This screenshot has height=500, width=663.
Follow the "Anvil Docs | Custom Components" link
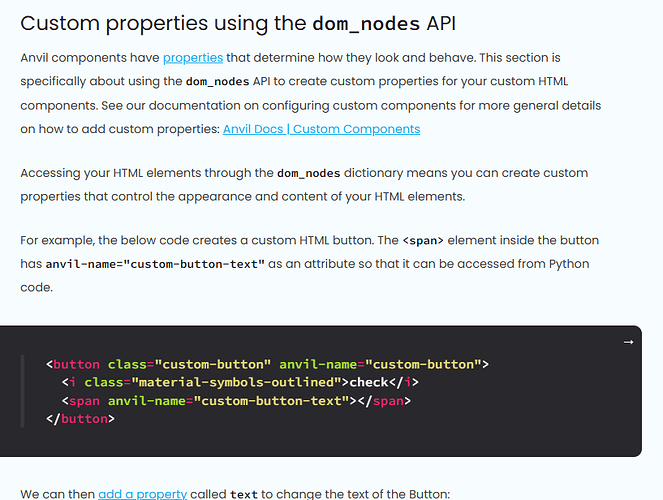(x=321, y=129)
